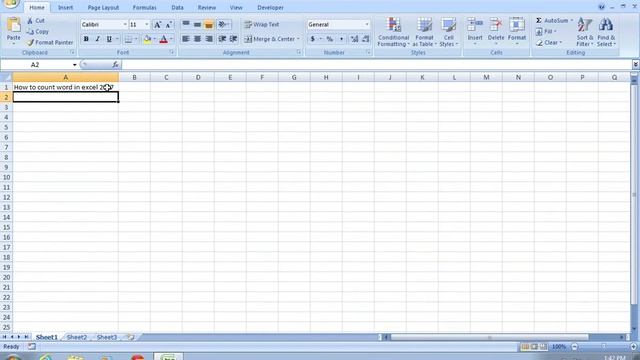Apply comma style number format
Viewport: 640px width, 360px height.
click(x=341, y=39)
